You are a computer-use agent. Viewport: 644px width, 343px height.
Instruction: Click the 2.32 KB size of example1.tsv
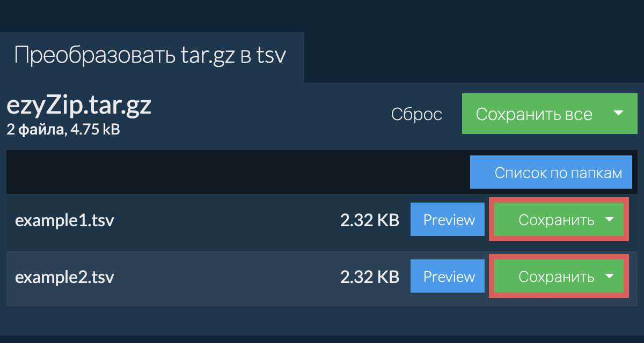tap(369, 220)
